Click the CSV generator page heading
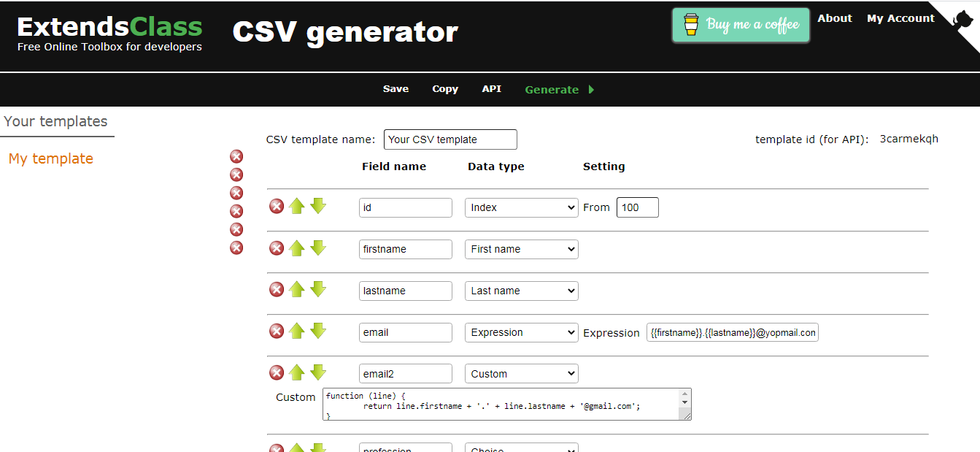Screen dimensions: 980x452 click(345, 31)
